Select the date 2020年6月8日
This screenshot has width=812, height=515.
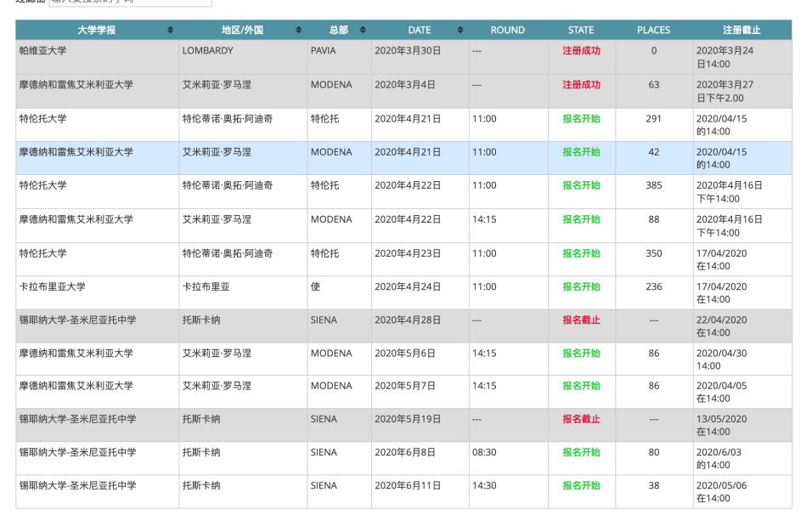click(x=404, y=452)
